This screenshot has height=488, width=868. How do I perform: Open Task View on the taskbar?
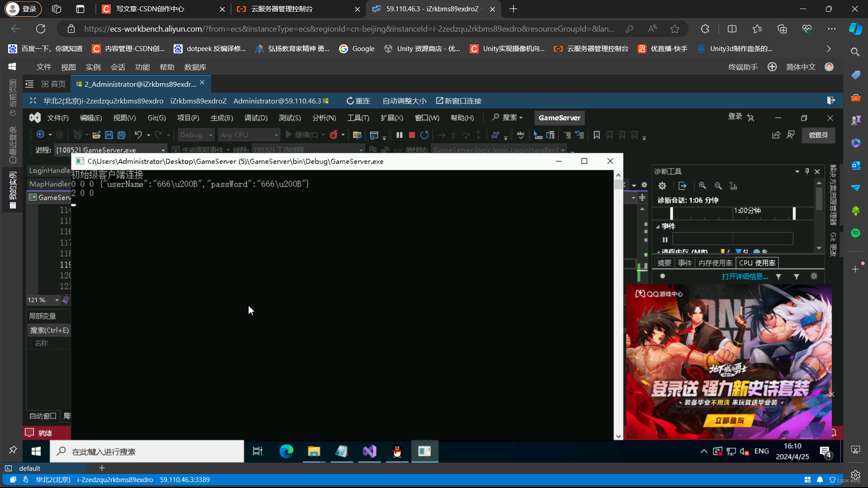click(258, 451)
